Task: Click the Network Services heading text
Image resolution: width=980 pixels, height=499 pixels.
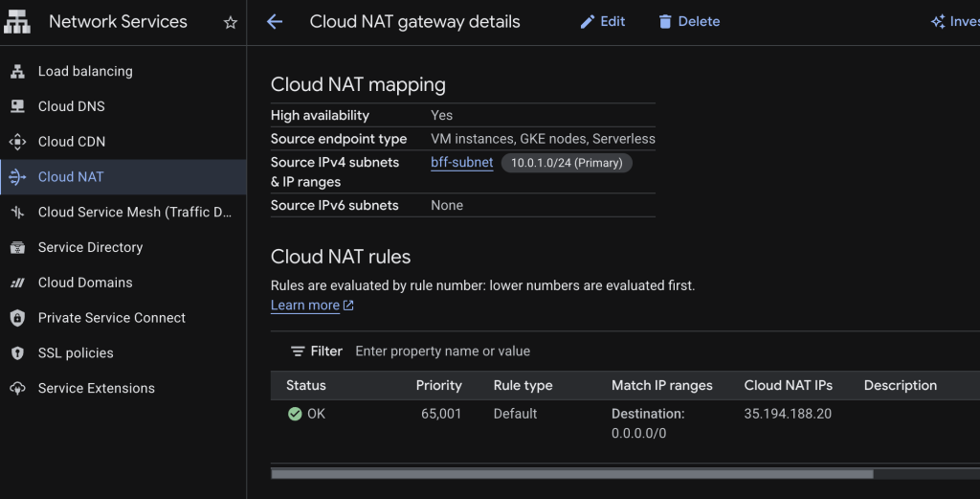Action: (x=118, y=22)
